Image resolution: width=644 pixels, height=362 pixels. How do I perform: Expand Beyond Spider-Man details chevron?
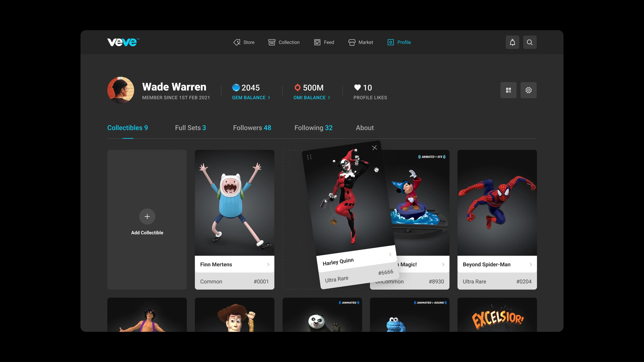click(x=530, y=264)
